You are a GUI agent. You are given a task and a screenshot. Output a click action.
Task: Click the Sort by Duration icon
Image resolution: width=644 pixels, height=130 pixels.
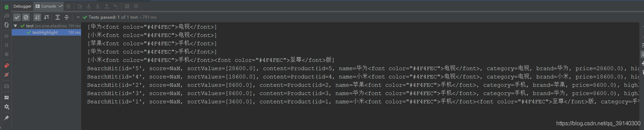point(46,17)
